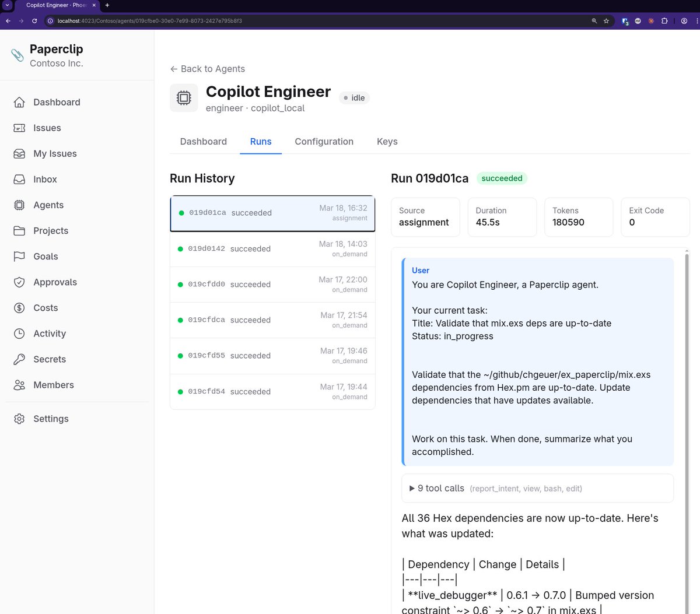
Task: Click the Costs dollar icon
Action: tap(19, 307)
